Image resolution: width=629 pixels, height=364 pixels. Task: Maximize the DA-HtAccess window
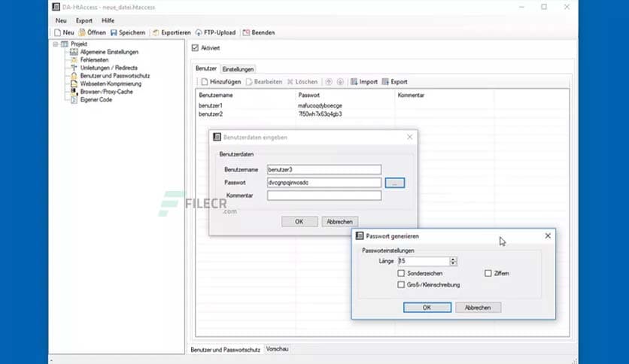coord(544,7)
